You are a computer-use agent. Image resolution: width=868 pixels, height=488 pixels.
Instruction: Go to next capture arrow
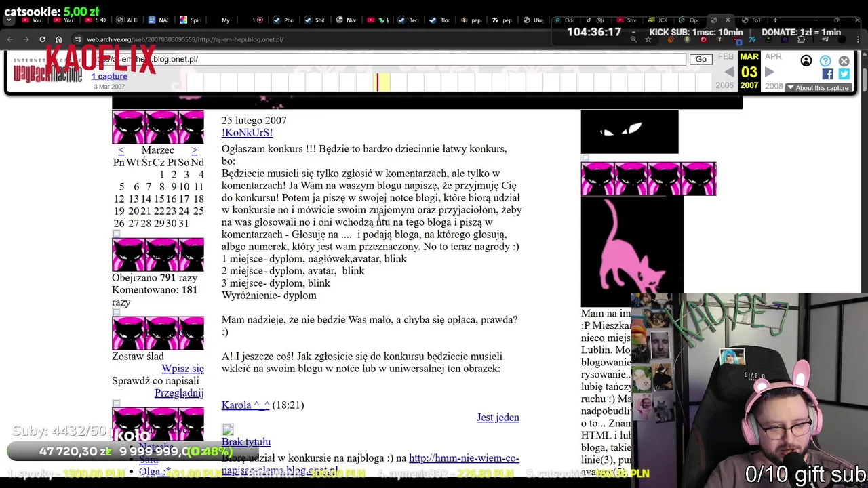click(x=769, y=72)
